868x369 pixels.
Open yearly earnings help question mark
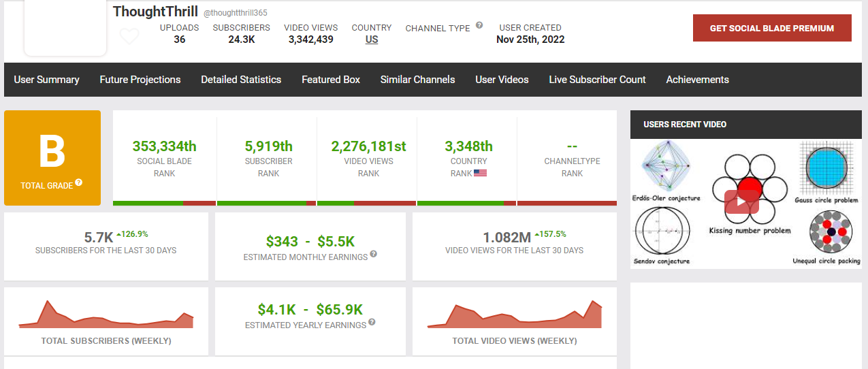(372, 323)
